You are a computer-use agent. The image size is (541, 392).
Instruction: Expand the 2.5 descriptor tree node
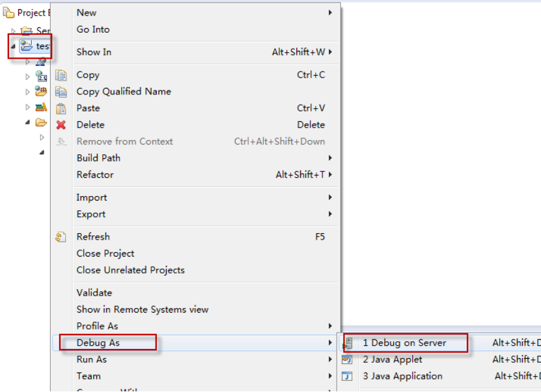pyautogui.click(x=27, y=77)
